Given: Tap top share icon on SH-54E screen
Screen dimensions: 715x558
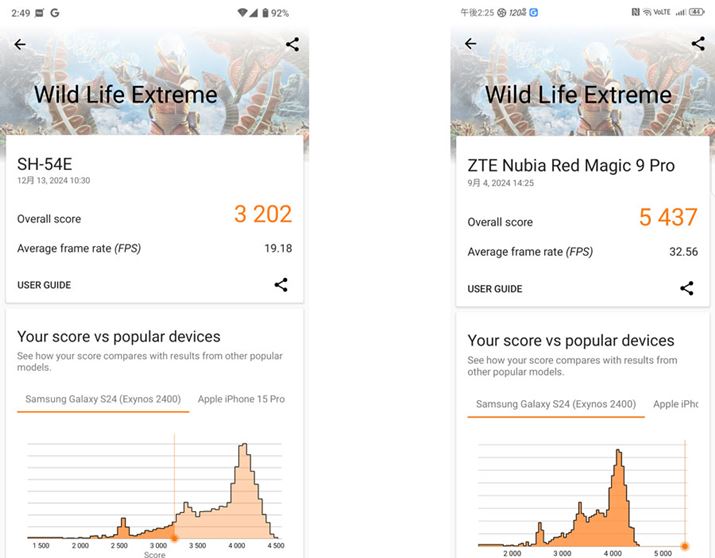Looking at the screenshot, I should coord(292,44).
